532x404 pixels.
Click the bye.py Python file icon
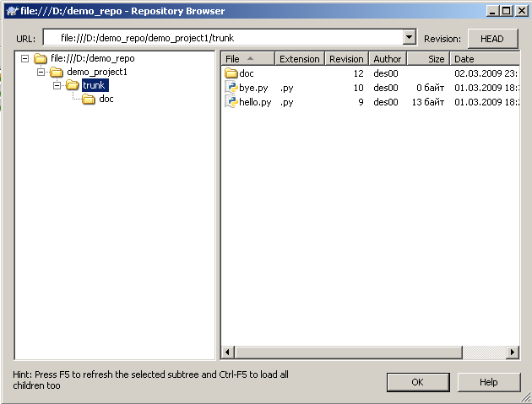231,88
